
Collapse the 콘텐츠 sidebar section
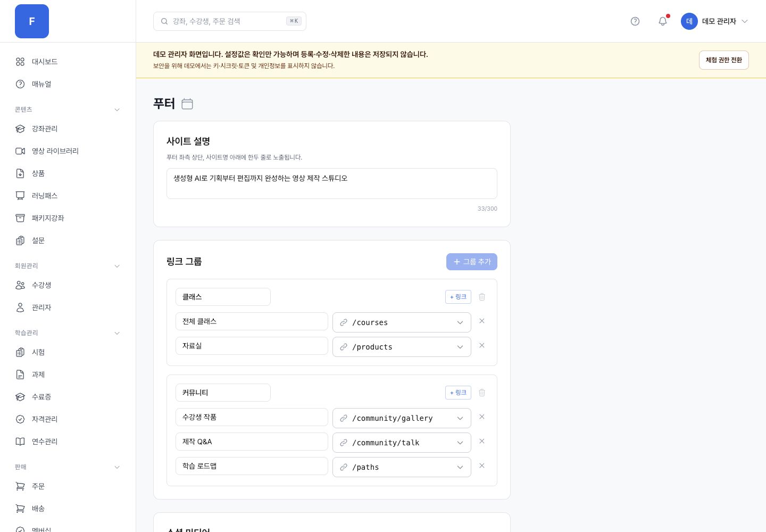[x=68, y=110]
